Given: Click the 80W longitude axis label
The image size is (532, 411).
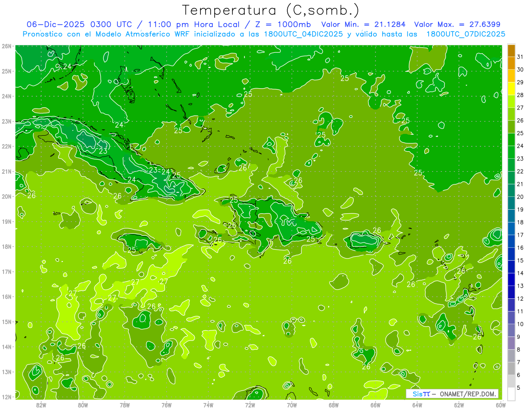Looking at the screenshot, I should 83,405.
